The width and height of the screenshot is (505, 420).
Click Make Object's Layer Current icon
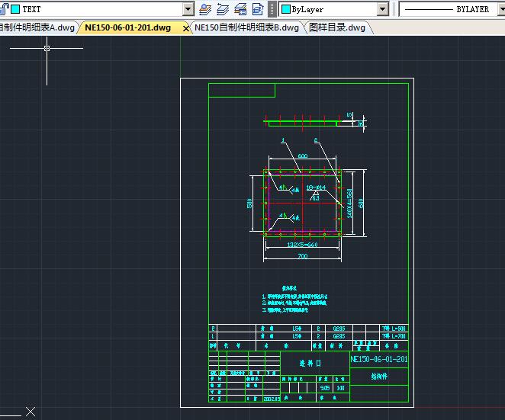click(x=204, y=9)
